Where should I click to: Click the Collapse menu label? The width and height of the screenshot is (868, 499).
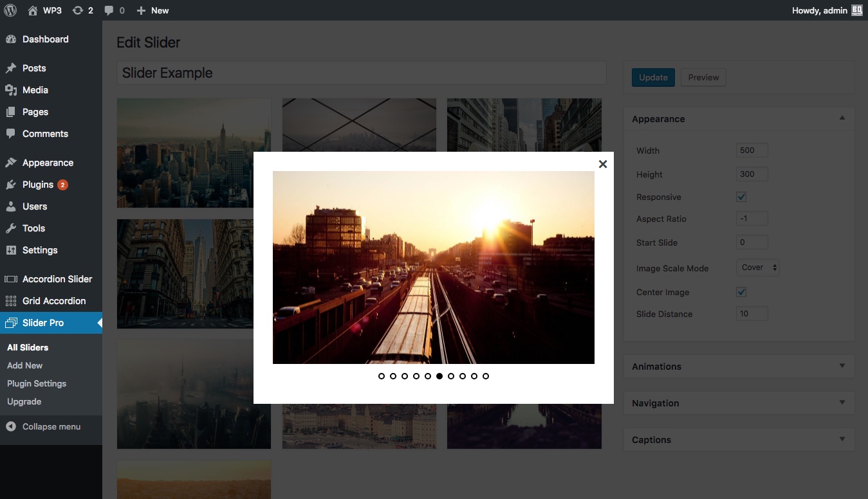click(51, 426)
